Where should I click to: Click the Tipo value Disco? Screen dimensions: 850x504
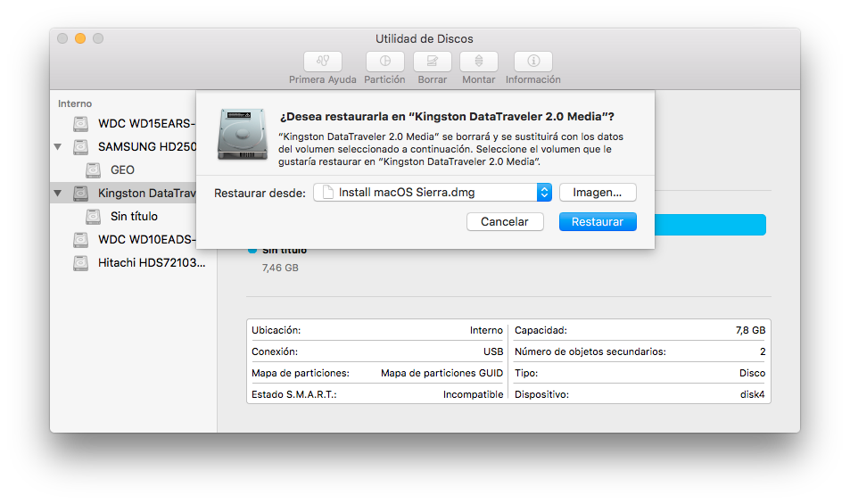753,373
